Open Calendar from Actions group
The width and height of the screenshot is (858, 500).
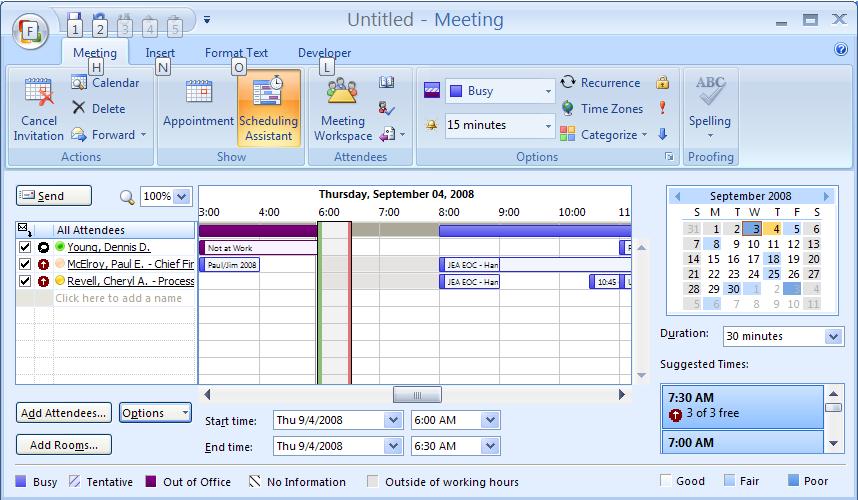105,83
